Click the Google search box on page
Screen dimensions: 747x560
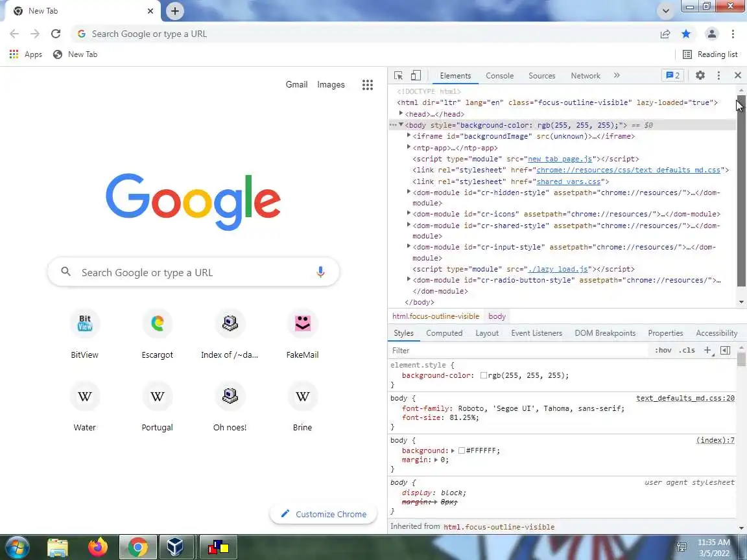[x=193, y=272]
